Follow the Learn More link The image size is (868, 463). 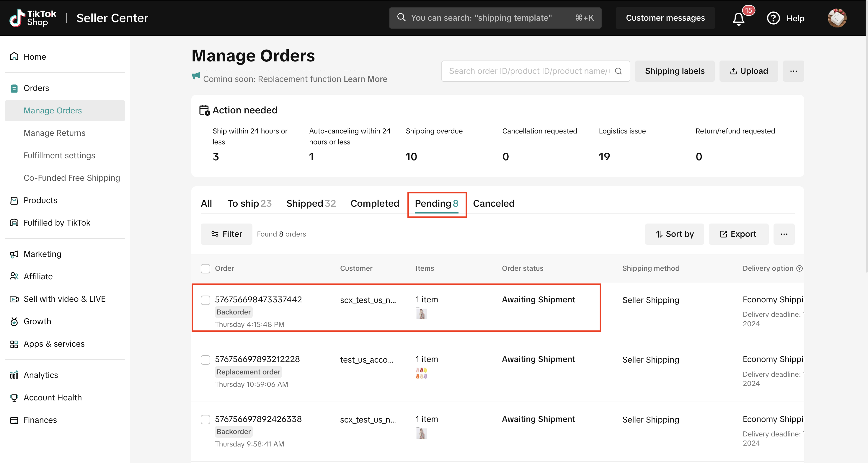(365, 79)
